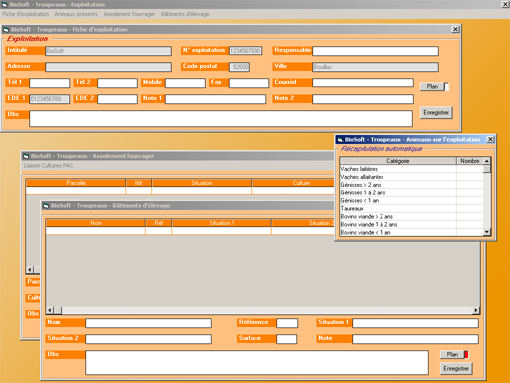The image size is (510, 383).
Task: Click right scroll arrow in Bâtiments grid
Action: (x=476, y=310)
